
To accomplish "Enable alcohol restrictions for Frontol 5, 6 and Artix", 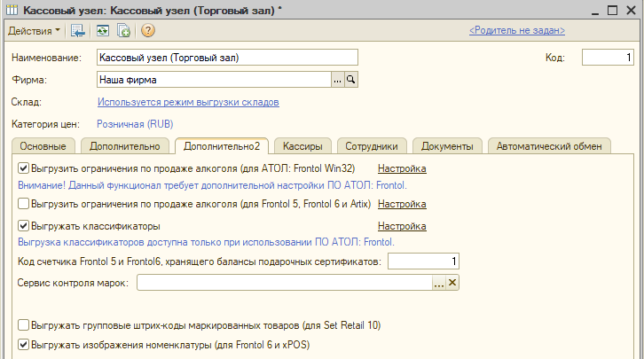I will (x=24, y=204).
